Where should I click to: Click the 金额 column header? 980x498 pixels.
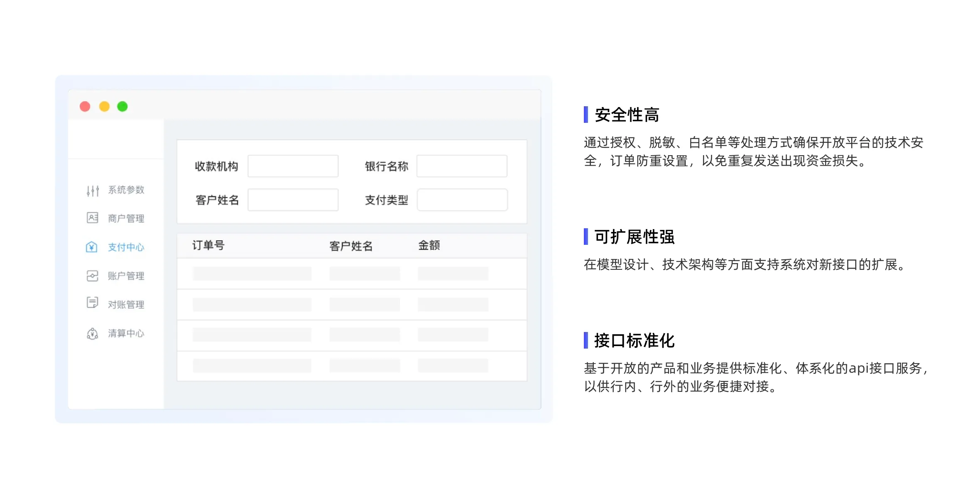click(429, 246)
